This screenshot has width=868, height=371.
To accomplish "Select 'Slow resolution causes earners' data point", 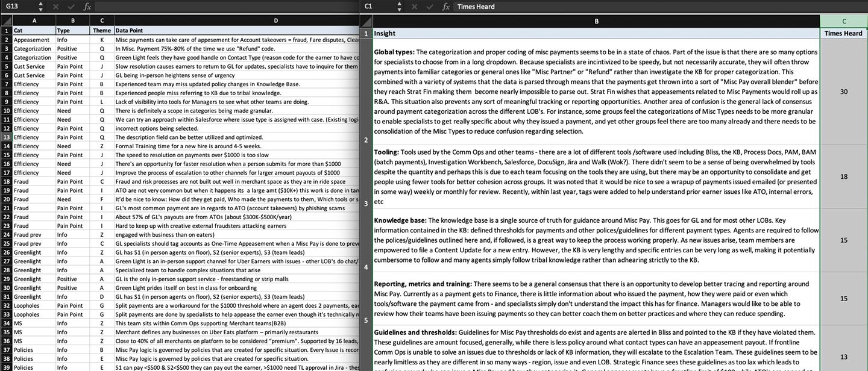I will [x=237, y=66].
